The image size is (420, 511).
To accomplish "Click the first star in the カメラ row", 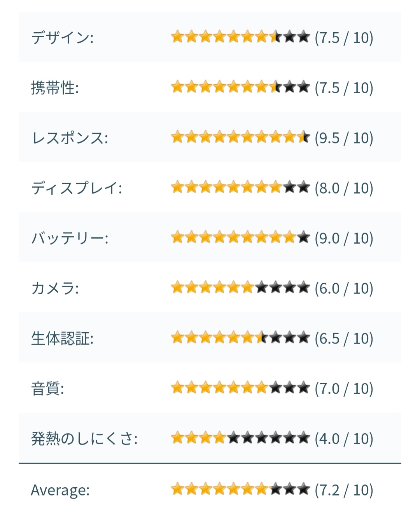I will (x=177, y=288).
